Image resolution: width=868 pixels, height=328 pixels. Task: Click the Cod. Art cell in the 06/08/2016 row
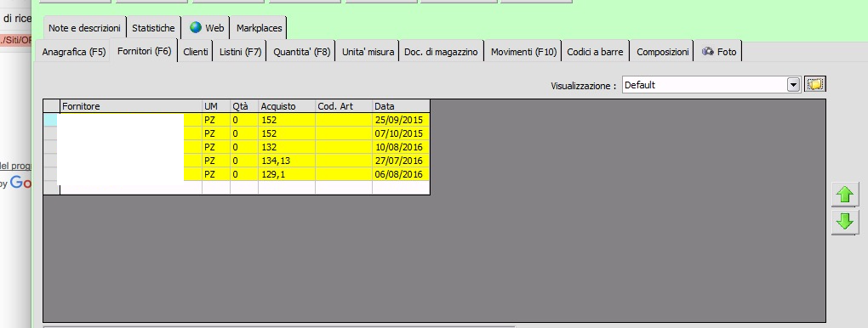tap(344, 174)
